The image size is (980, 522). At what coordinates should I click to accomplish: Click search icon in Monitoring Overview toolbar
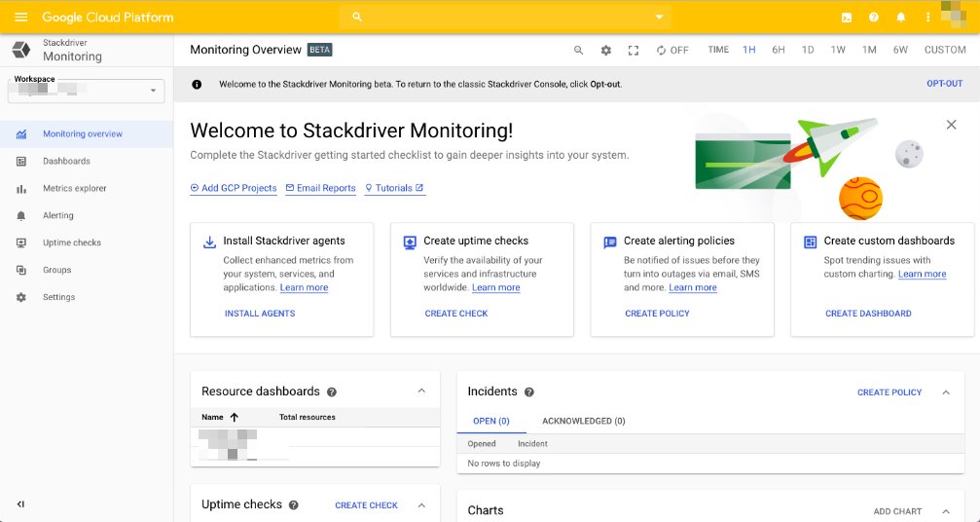click(579, 50)
